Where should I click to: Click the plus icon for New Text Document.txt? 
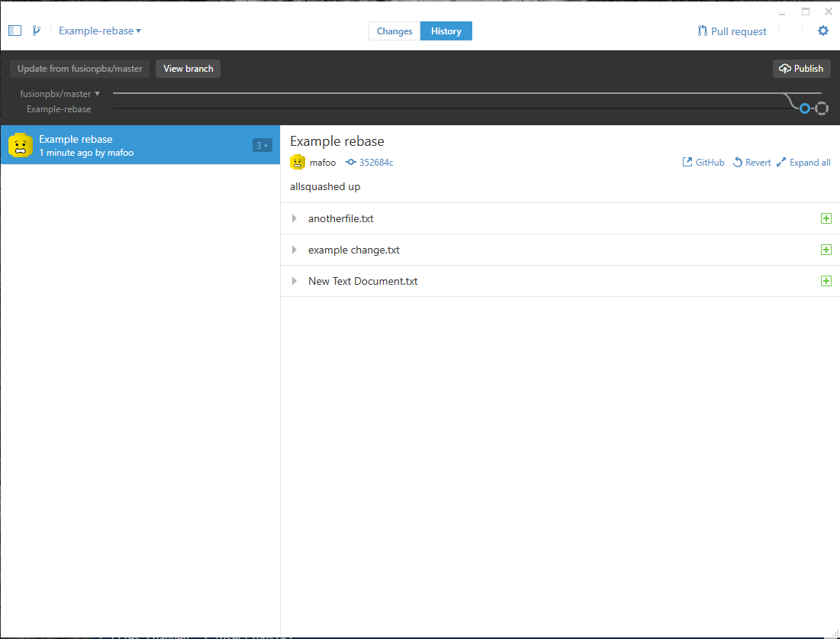click(x=825, y=281)
